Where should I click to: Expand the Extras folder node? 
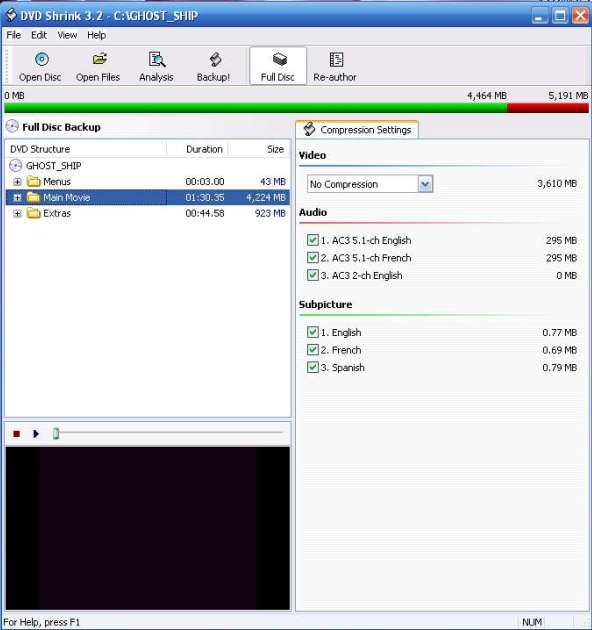(x=17, y=213)
